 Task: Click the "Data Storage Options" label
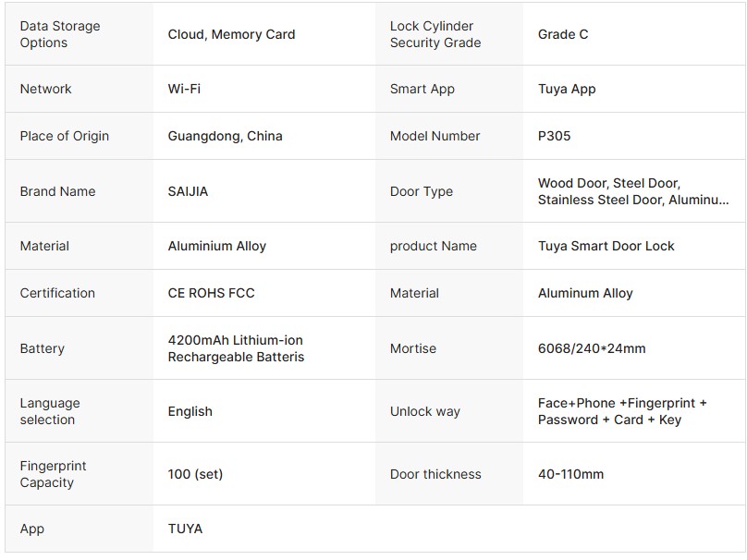pyautogui.click(x=60, y=34)
